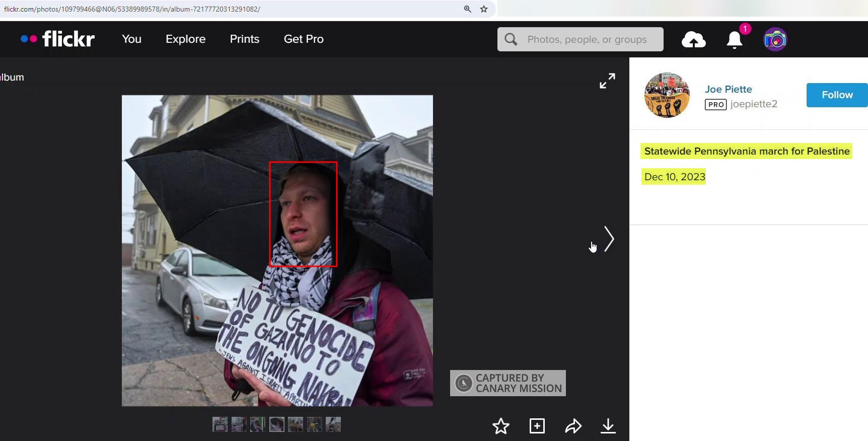Download the photo with the download icon
Image resolution: width=868 pixels, height=441 pixels.
pyautogui.click(x=608, y=426)
